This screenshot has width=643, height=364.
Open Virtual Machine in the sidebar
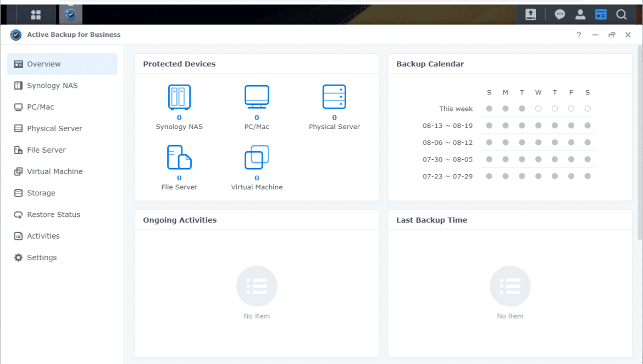click(62, 171)
